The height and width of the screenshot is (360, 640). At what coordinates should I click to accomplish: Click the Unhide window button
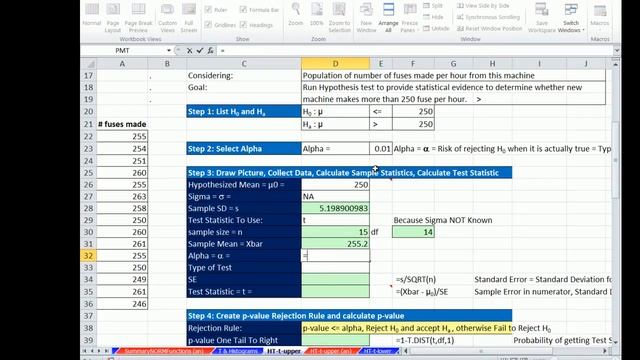[x=436, y=29]
